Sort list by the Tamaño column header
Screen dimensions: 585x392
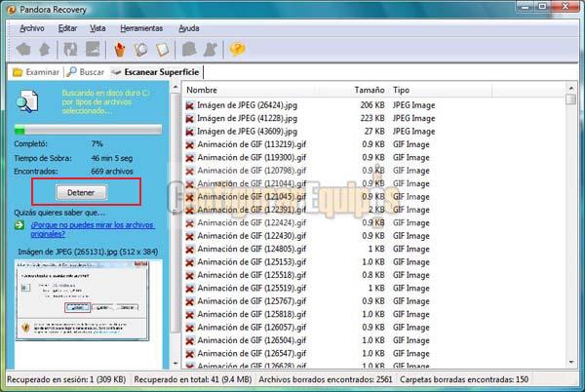[370, 90]
